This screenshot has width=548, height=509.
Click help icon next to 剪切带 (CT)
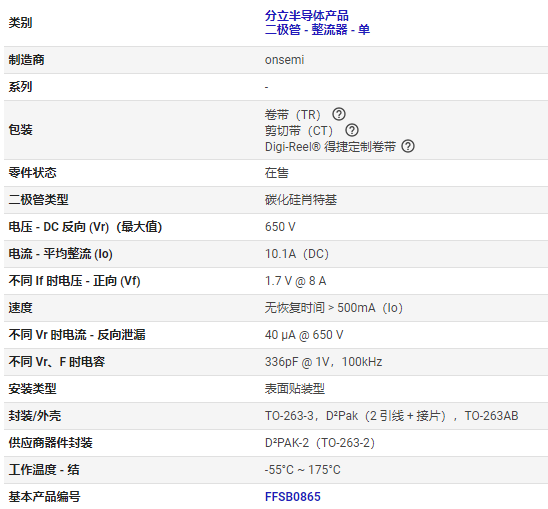(x=352, y=130)
